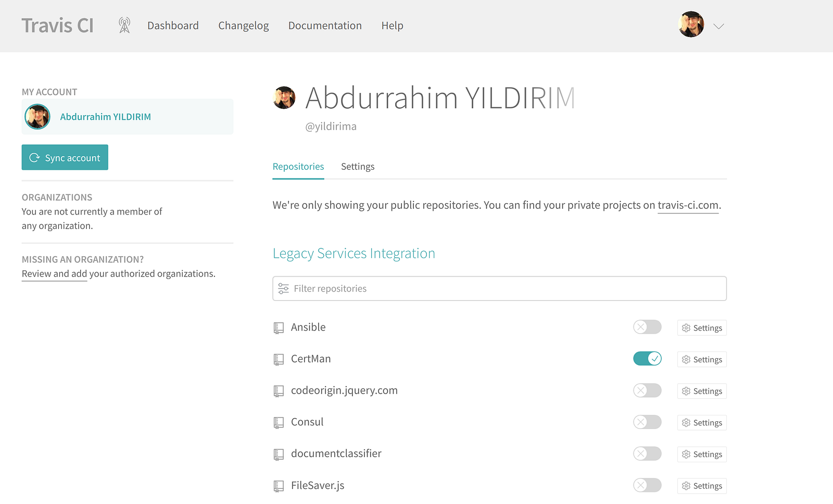Open Settings for the Consul repository
Image resolution: width=833 pixels, height=504 pixels.
point(702,423)
